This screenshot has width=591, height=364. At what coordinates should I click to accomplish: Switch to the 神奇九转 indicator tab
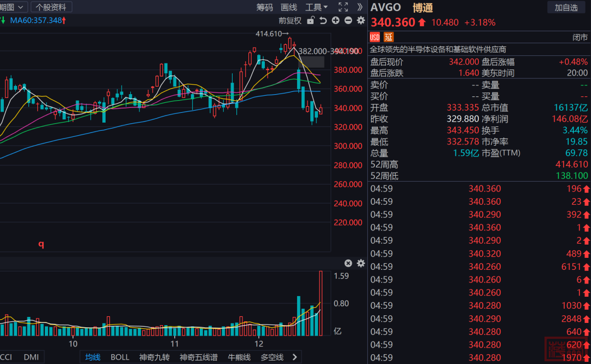tap(154, 357)
